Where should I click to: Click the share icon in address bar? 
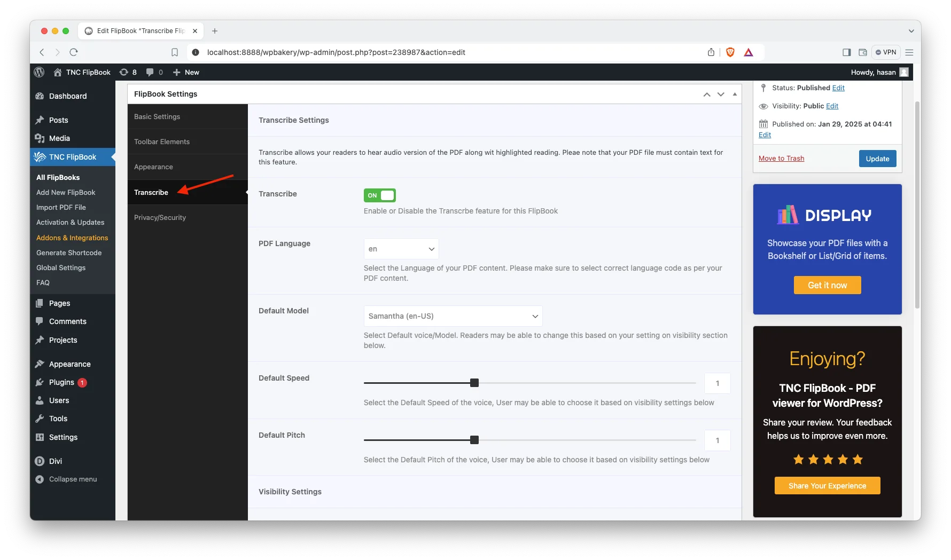point(711,52)
